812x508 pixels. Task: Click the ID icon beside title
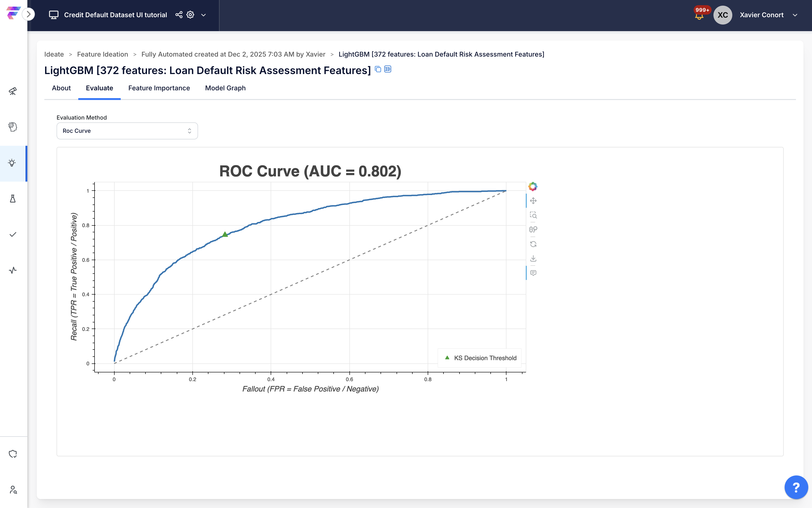pyautogui.click(x=388, y=69)
